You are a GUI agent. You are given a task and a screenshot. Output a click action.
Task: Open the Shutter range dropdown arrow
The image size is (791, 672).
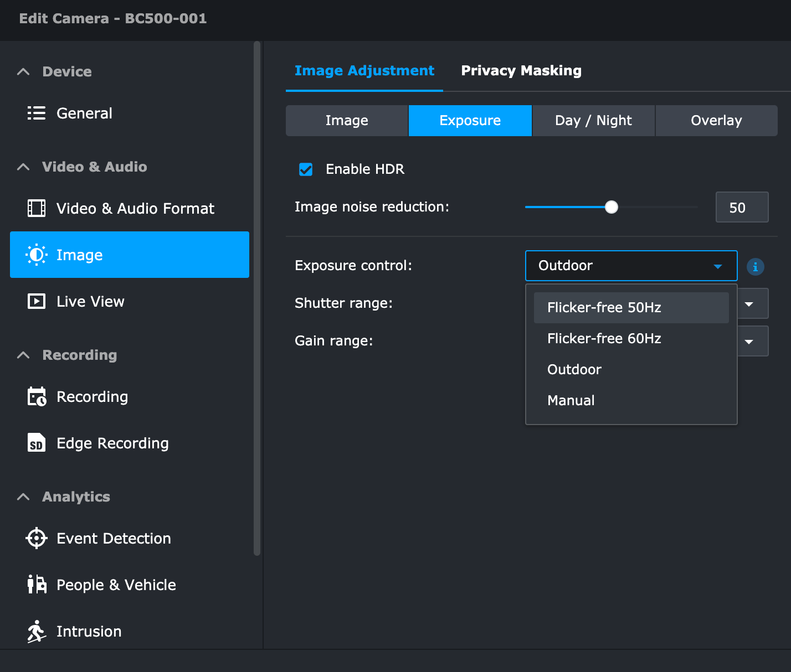(749, 304)
